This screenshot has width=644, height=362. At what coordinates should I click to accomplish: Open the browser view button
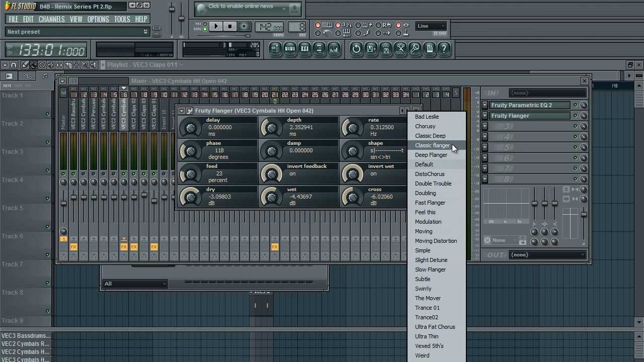(x=319, y=49)
